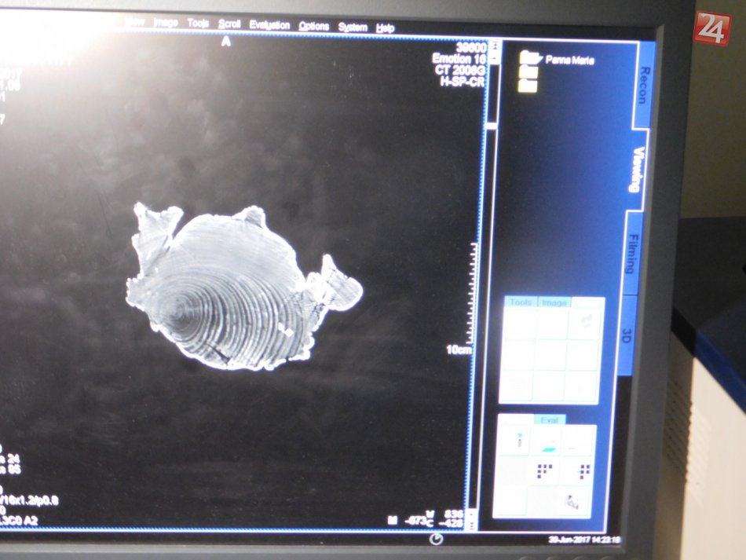Click the right dotted-grid icon in Eval palette
The image size is (746, 560).
(583, 471)
